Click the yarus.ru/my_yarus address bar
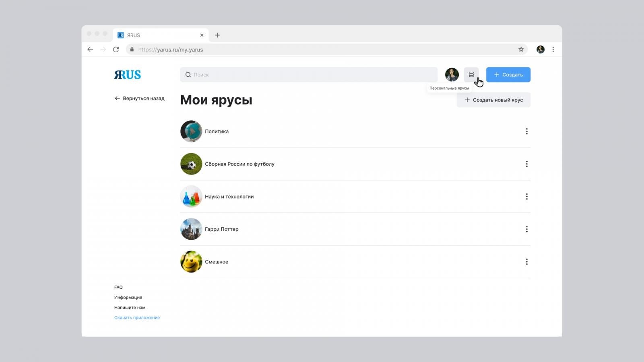The image size is (644, 362). click(326, 49)
